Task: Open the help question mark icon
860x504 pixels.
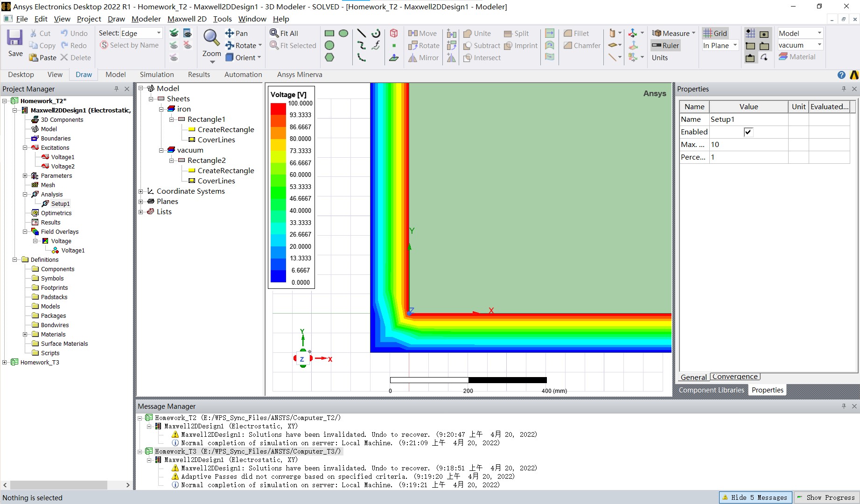Action: pyautogui.click(x=841, y=75)
